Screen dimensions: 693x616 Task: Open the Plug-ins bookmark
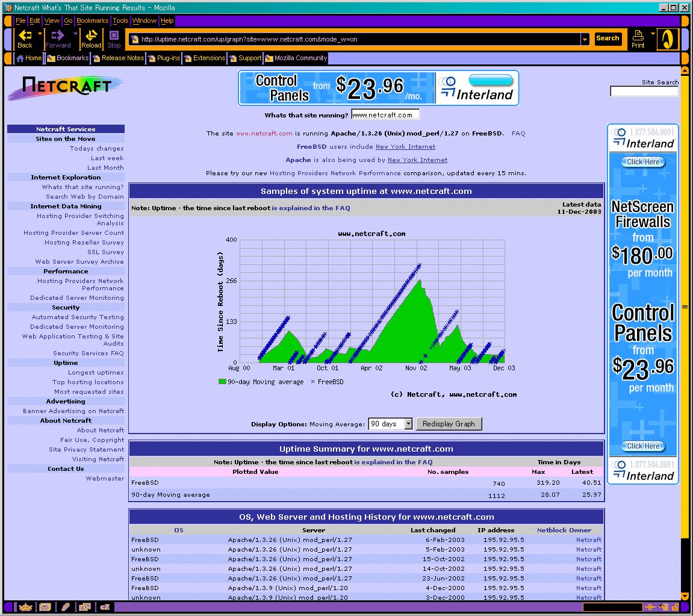(164, 58)
